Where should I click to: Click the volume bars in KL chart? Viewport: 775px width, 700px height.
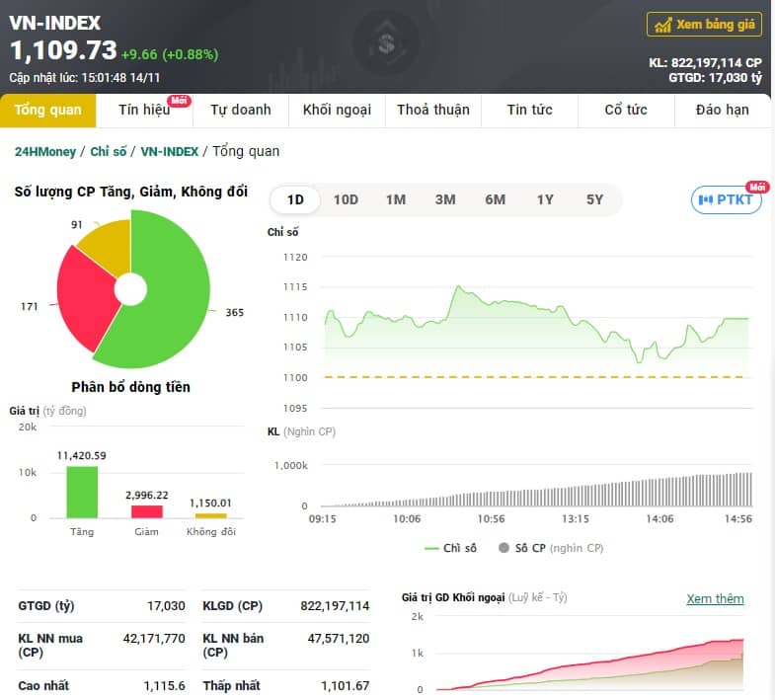click(537, 490)
